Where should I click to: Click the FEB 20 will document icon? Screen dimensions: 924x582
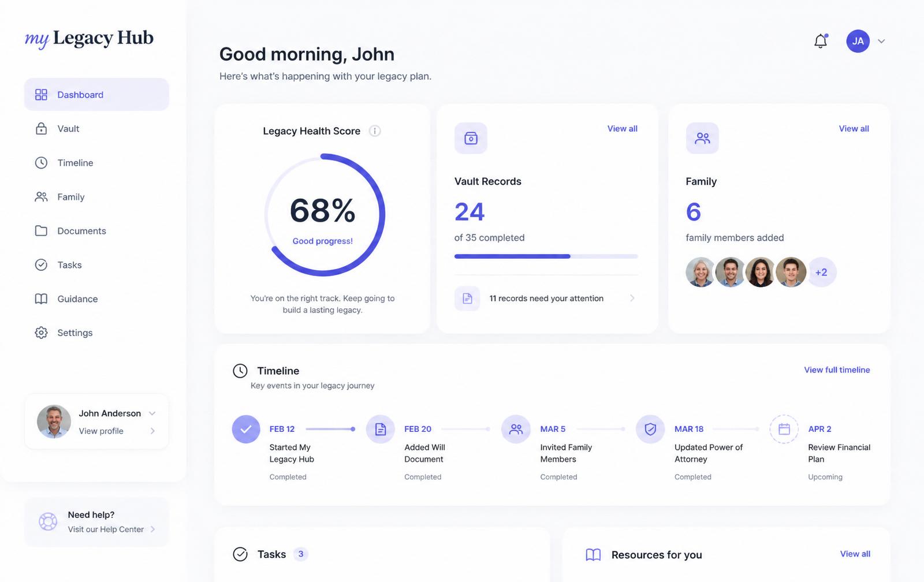(x=381, y=429)
